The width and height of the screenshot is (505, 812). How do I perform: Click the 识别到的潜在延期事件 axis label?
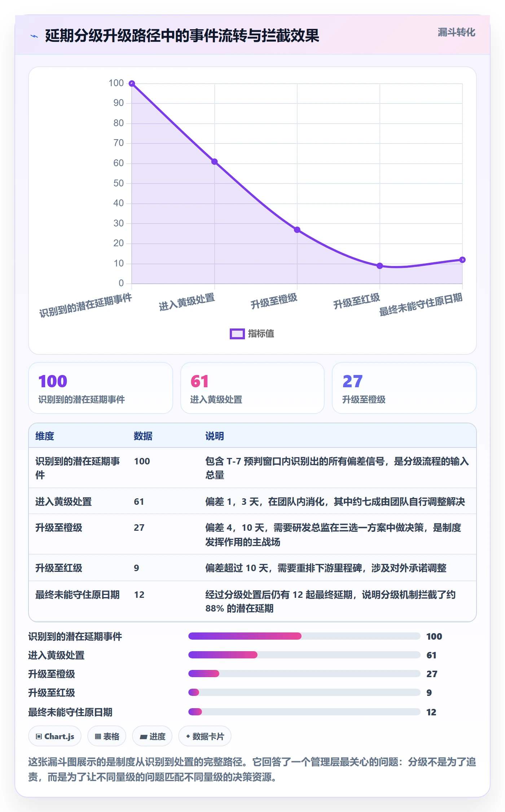[x=85, y=305]
